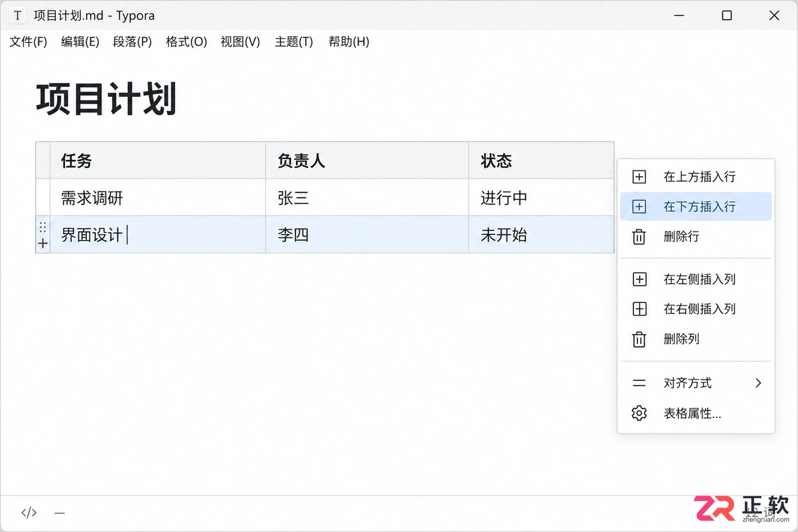
Task: Click the alignment lines icon beside 对齐方式
Action: coord(639,383)
